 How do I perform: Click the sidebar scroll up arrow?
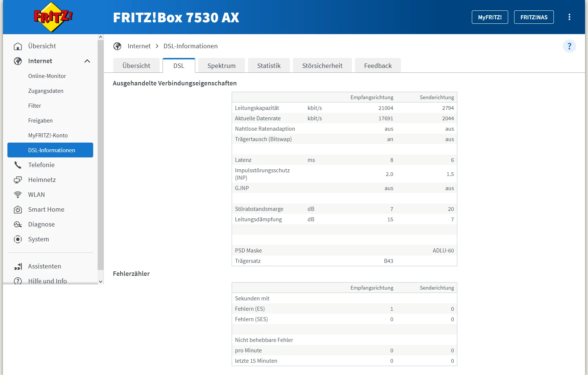coord(101,37)
